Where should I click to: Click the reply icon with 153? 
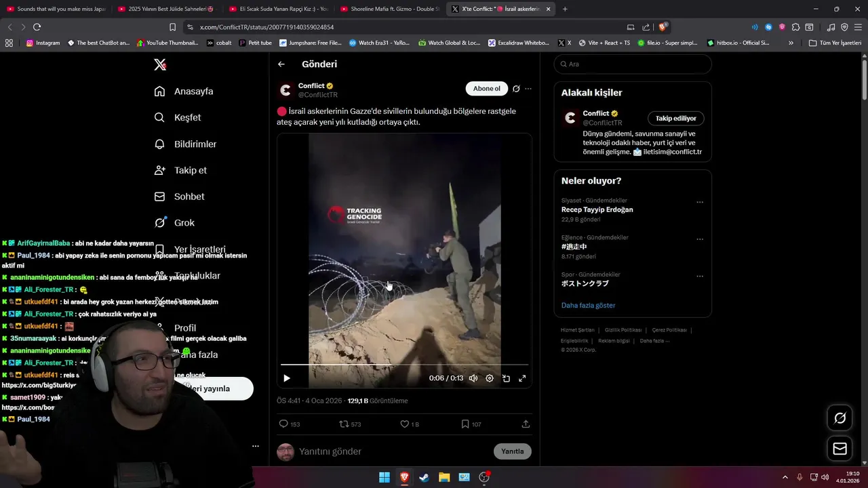point(283,424)
